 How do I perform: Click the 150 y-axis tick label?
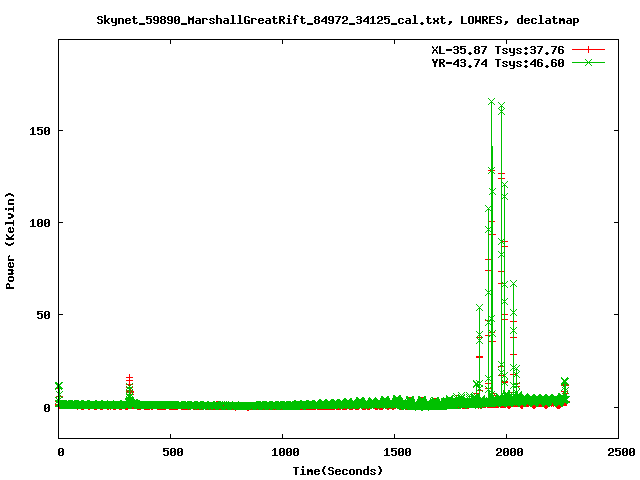click(x=40, y=131)
